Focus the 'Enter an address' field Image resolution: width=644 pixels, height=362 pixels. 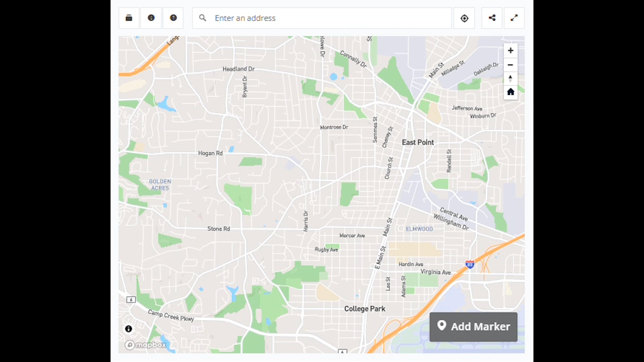(x=322, y=18)
